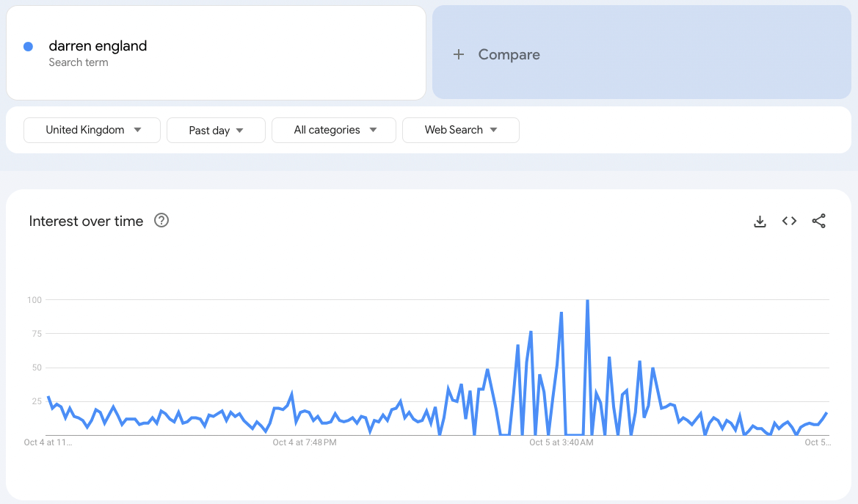Viewport: 858px width, 504px height.
Task: Click the Interest over time heading
Action: click(x=86, y=221)
